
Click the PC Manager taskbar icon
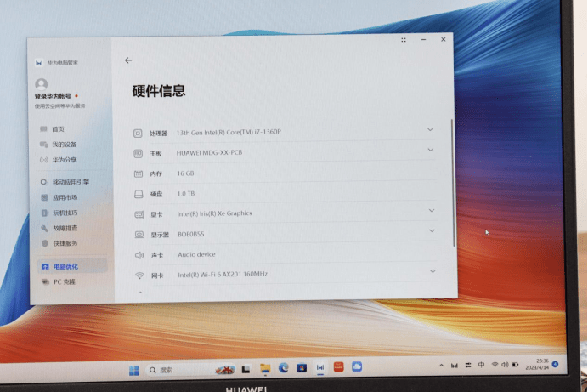(x=319, y=367)
